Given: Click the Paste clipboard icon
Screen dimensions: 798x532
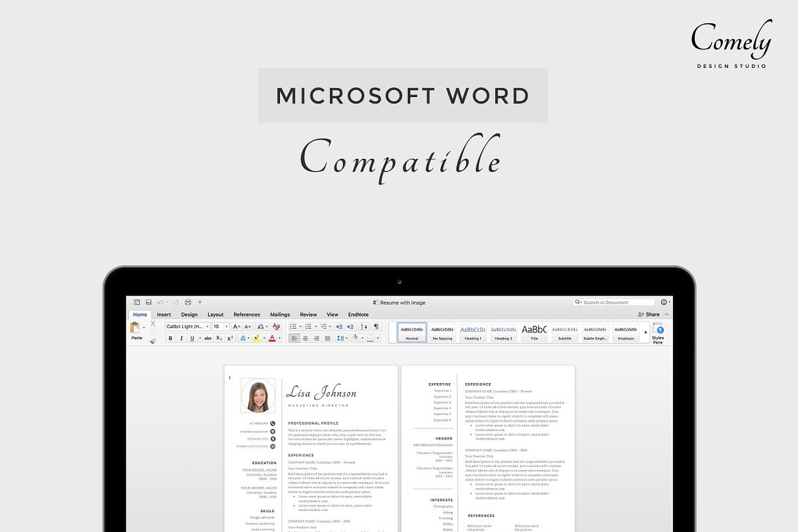Looking at the screenshot, I should (x=135, y=327).
